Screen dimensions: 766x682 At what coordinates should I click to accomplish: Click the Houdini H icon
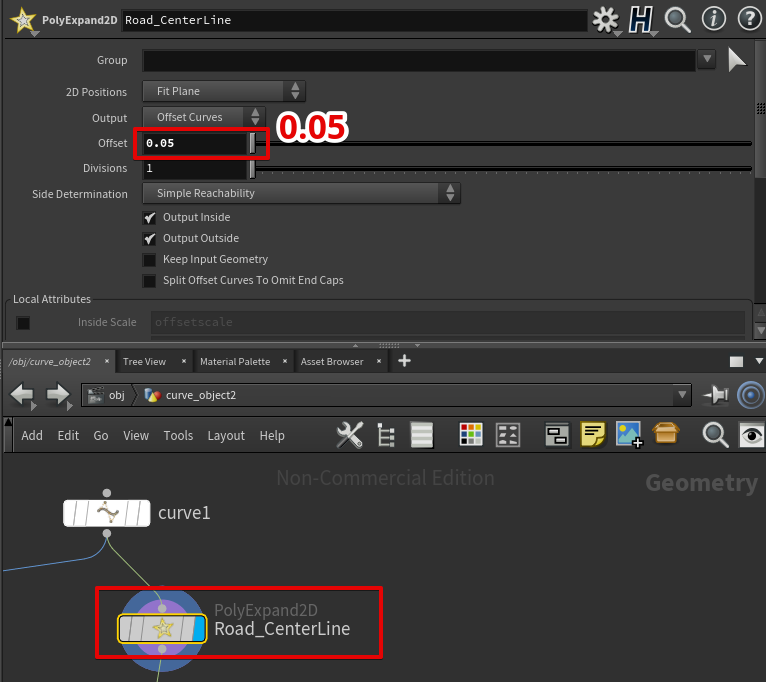640,20
